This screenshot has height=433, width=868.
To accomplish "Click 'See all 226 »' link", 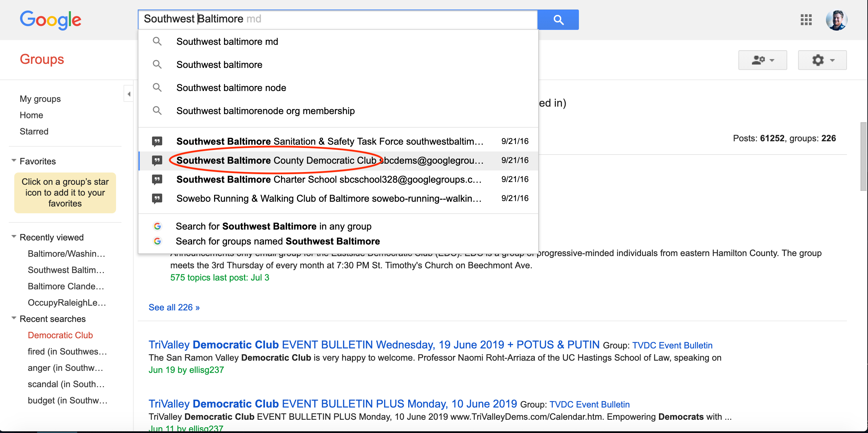I will pos(174,307).
